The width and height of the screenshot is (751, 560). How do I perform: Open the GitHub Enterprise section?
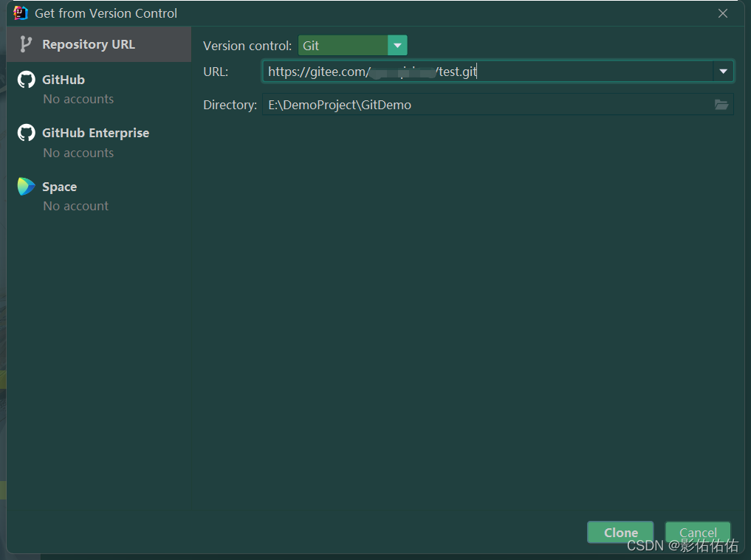tap(99, 142)
